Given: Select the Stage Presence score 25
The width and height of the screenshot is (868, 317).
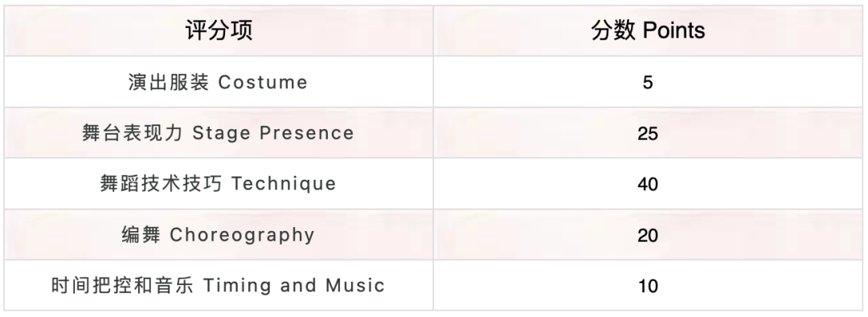Looking at the screenshot, I should point(648,133).
